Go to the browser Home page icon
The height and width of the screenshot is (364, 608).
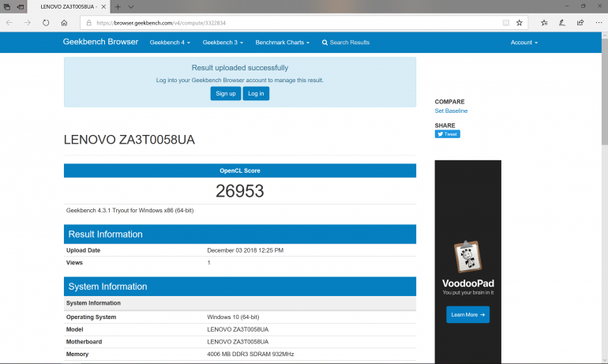(64, 23)
